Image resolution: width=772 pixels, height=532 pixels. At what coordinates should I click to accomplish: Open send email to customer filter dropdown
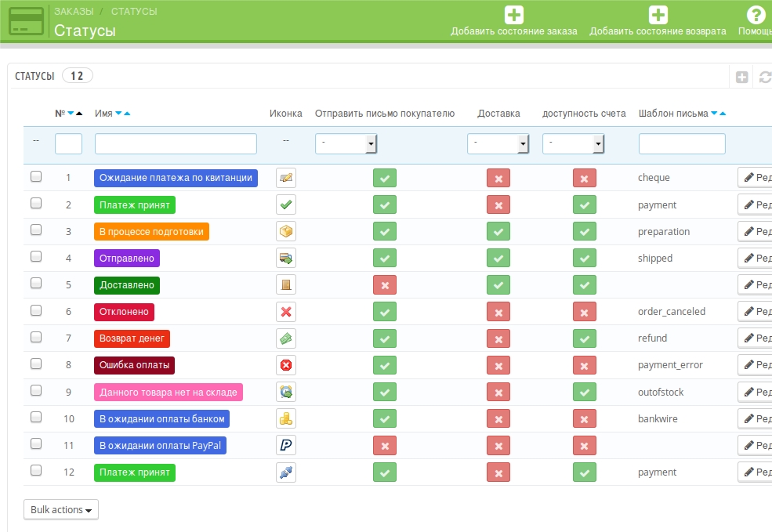point(346,143)
